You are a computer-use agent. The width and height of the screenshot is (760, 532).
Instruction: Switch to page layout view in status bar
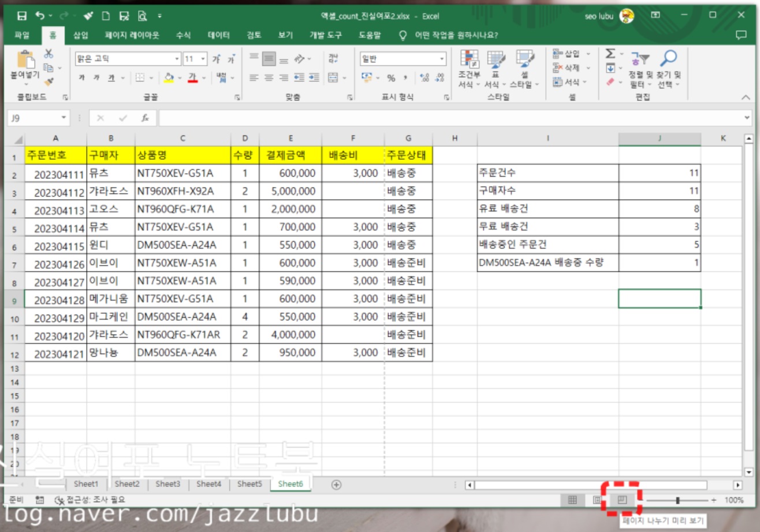598,500
